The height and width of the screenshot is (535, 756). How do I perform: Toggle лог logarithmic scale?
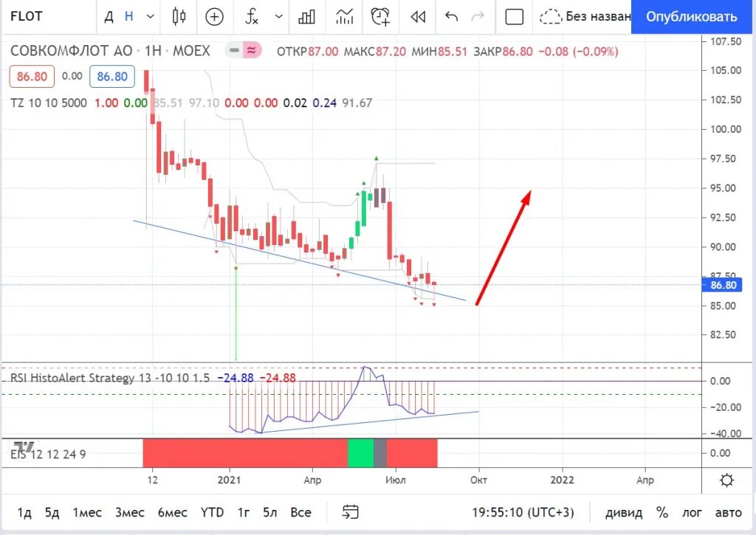691,512
